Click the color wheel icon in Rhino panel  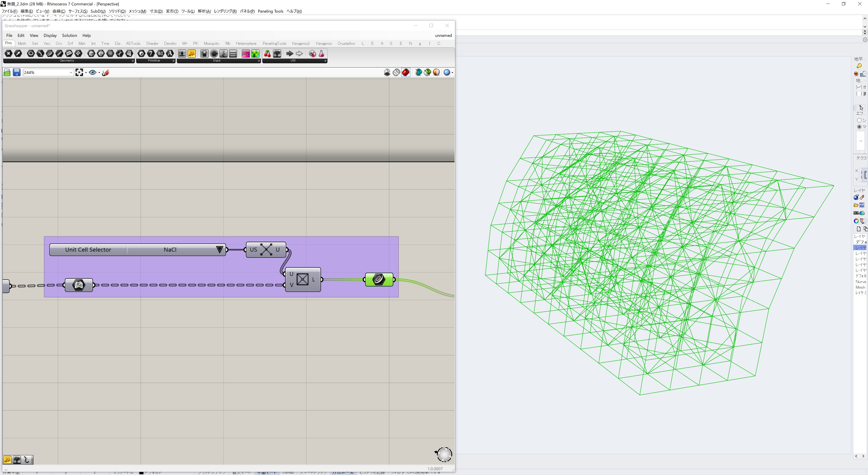pos(856,221)
